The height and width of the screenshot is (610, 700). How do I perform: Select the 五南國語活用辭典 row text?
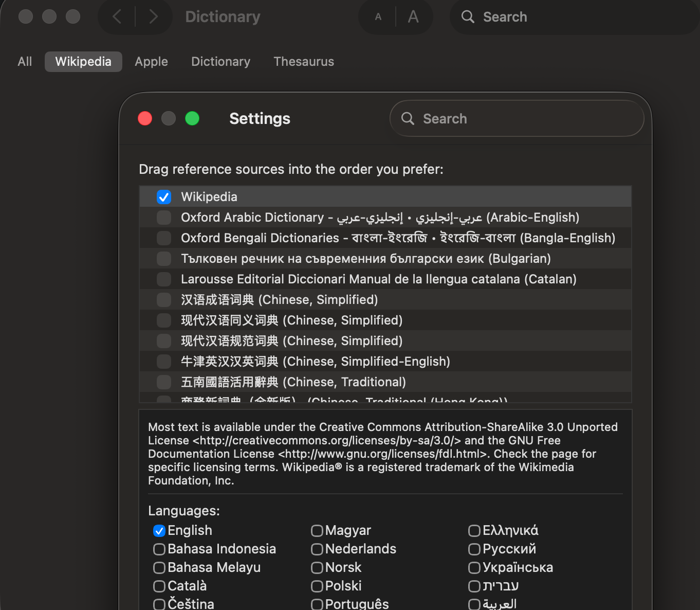[x=293, y=382]
